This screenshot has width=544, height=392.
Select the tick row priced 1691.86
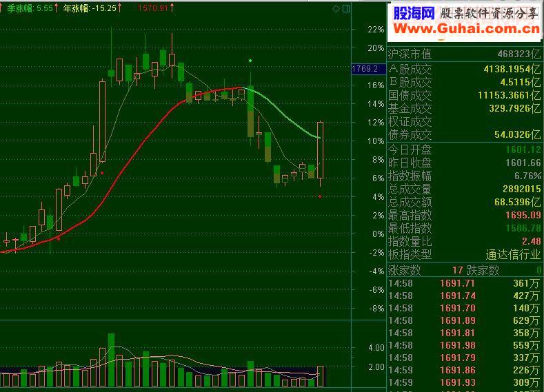[465, 370]
